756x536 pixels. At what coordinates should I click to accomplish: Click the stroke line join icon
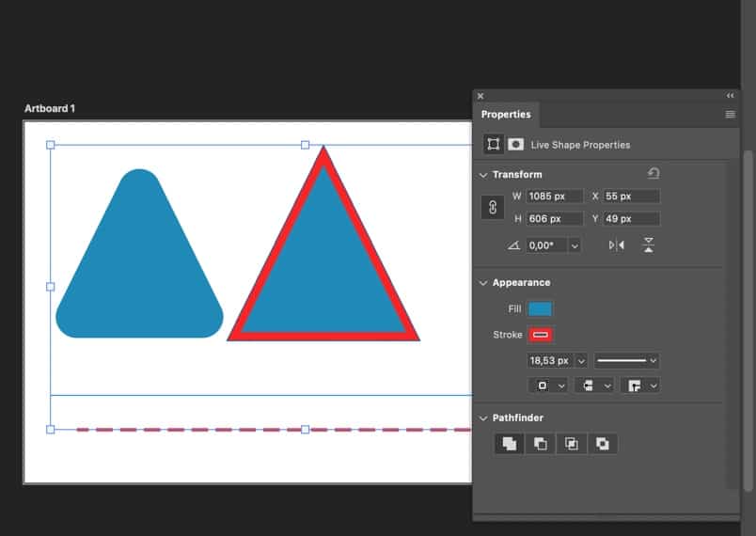click(634, 386)
